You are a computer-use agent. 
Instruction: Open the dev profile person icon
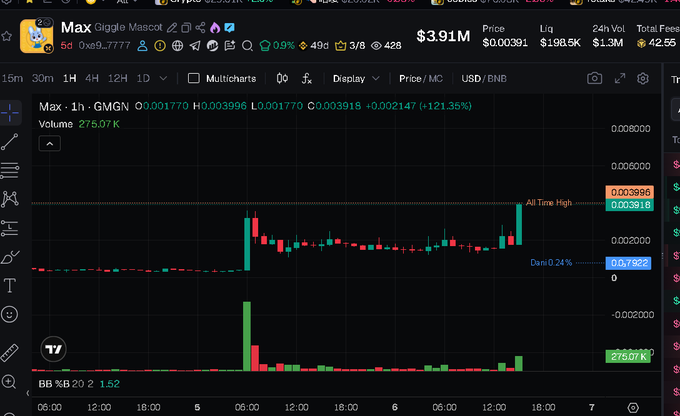142,46
